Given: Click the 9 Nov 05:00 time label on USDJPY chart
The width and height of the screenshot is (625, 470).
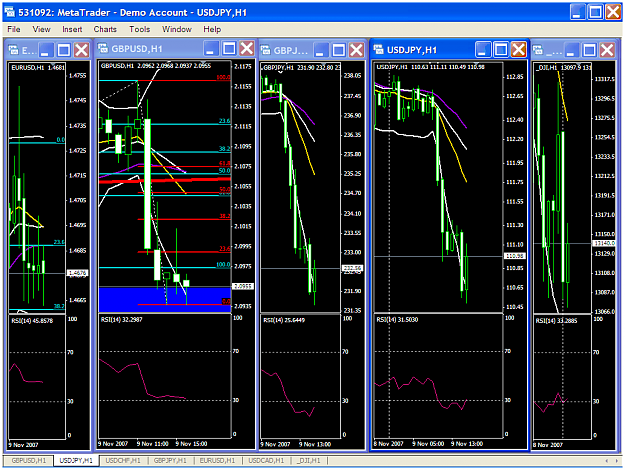Looking at the screenshot, I should [x=428, y=444].
